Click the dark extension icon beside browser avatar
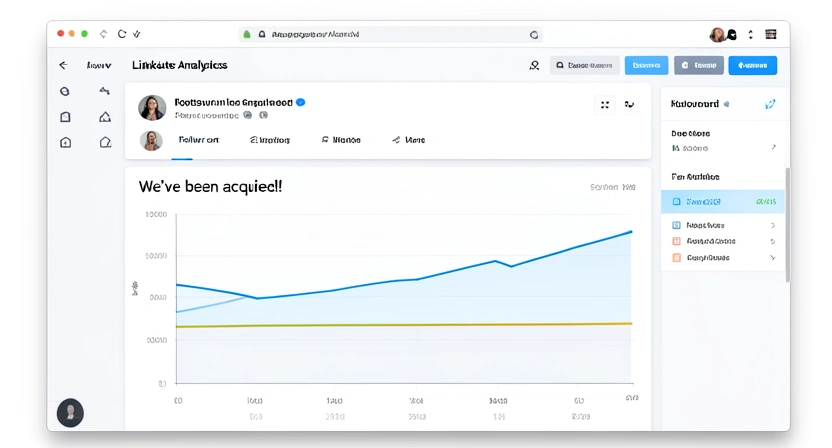Viewport: 832px width, 448px height. [732, 35]
